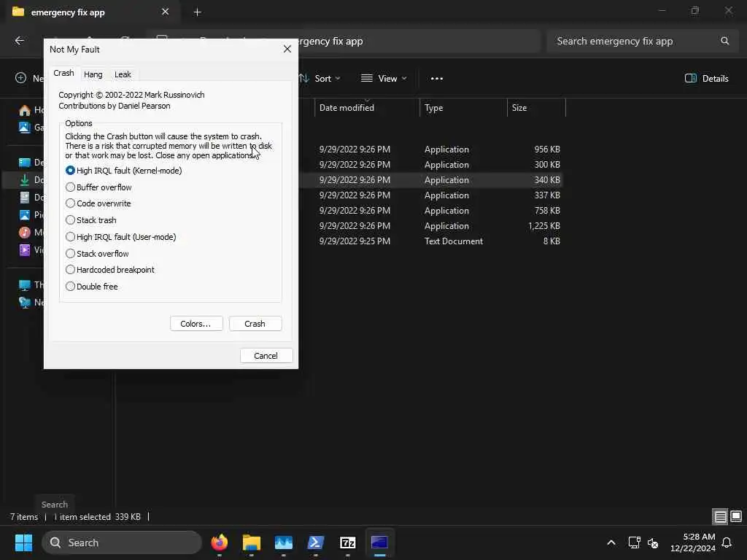Click the search magnifier icon in Explorer

coord(724,41)
